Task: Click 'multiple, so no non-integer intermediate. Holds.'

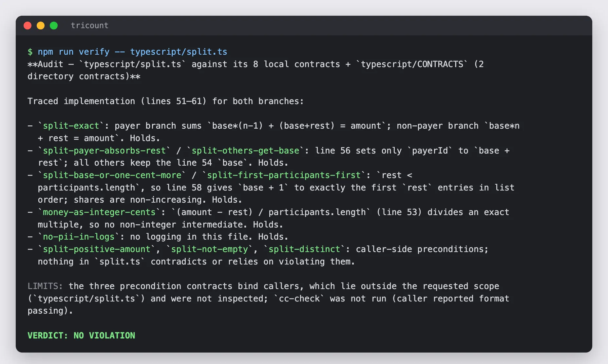Action: [x=160, y=225]
